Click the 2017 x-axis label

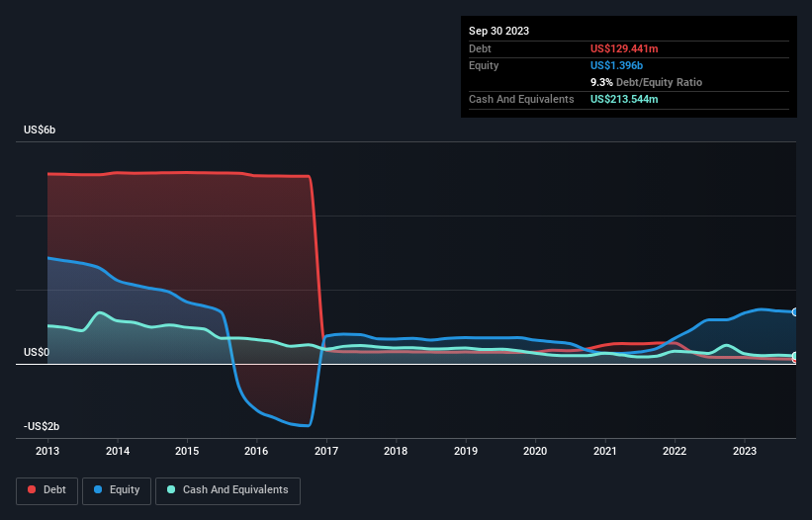pyautogui.click(x=326, y=451)
